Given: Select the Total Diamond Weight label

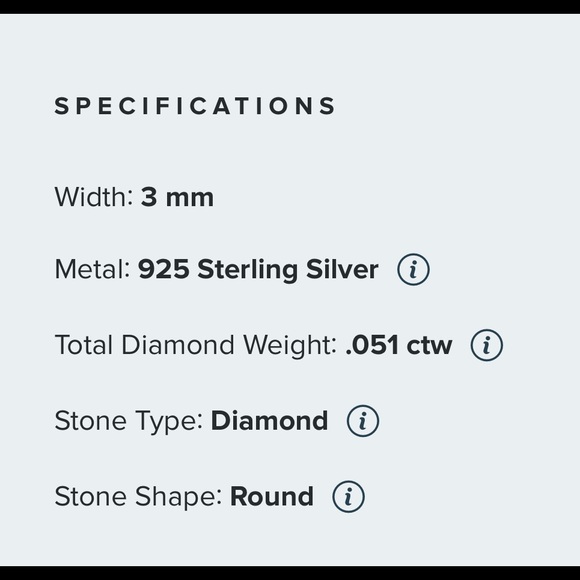Looking at the screenshot, I should click(196, 346).
